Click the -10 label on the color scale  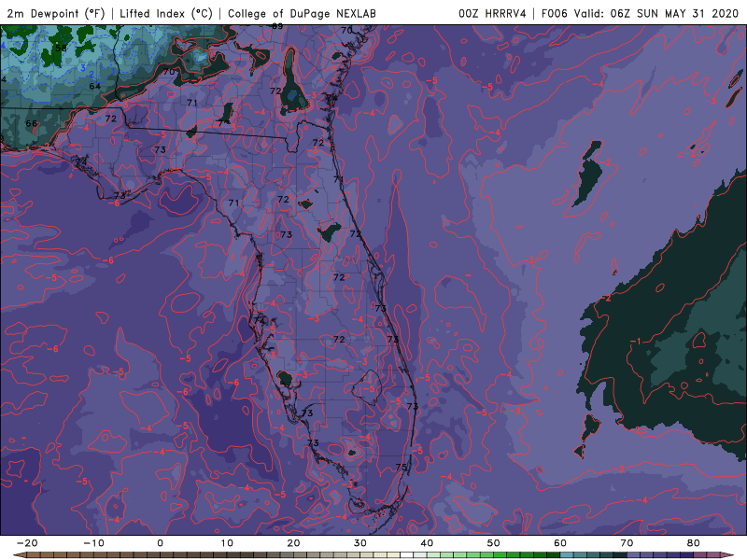(x=93, y=543)
